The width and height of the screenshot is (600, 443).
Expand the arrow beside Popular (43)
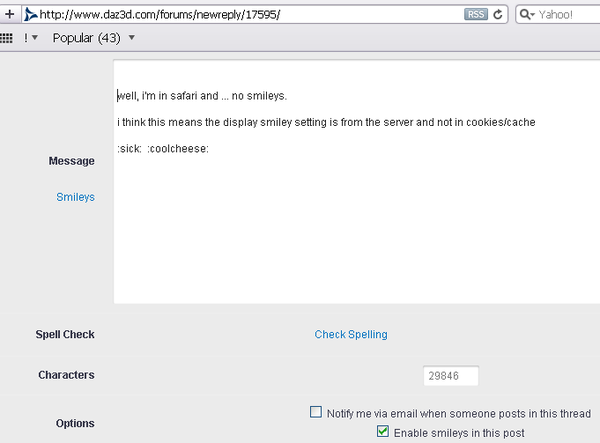click(x=132, y=38)
